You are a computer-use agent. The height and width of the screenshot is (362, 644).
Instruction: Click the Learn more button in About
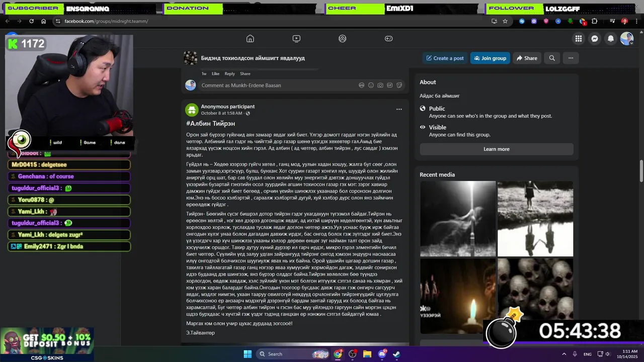tap(497, 149)
